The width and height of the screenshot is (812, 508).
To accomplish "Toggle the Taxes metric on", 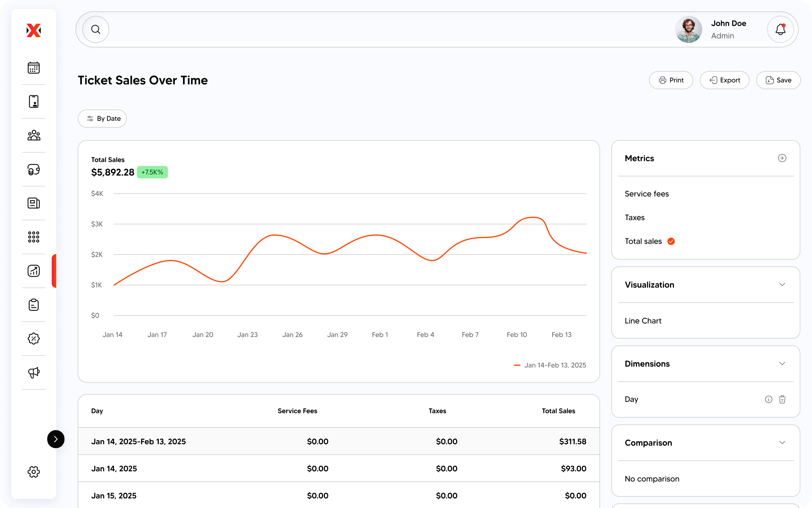I will (634, 217).
